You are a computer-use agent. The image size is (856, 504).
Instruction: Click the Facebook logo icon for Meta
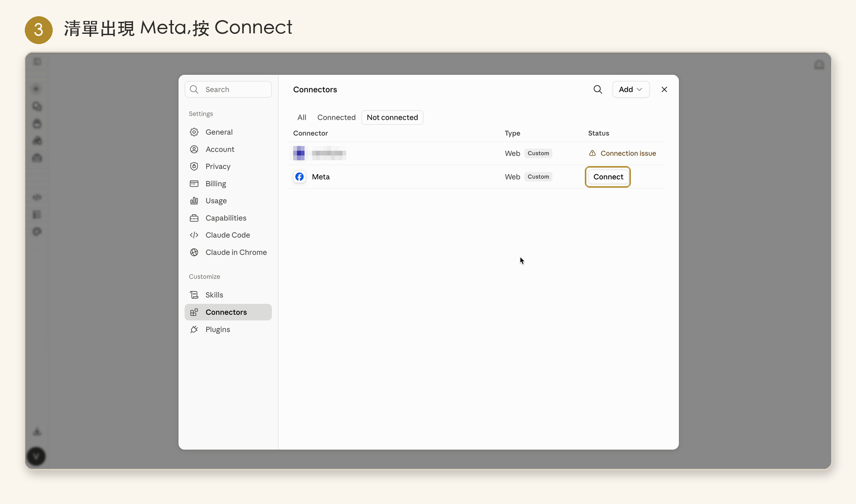(x=300, y=177)
